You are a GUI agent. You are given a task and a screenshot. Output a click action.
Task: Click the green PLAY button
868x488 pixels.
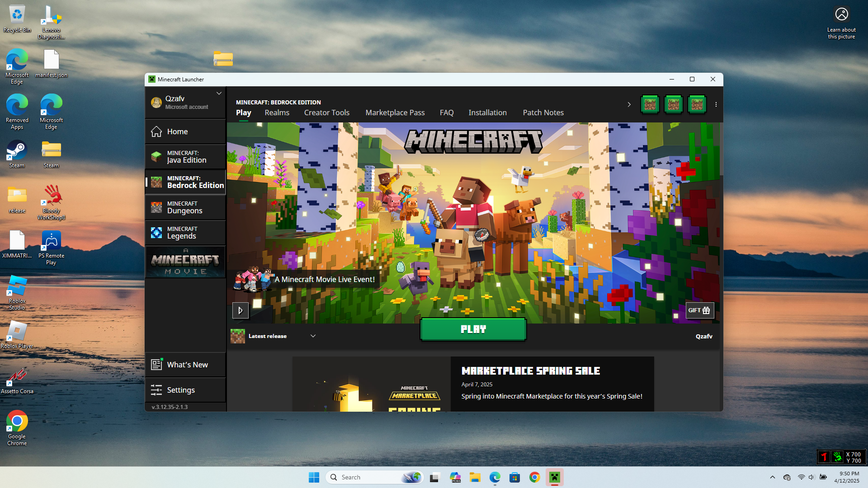click(473, 329)
